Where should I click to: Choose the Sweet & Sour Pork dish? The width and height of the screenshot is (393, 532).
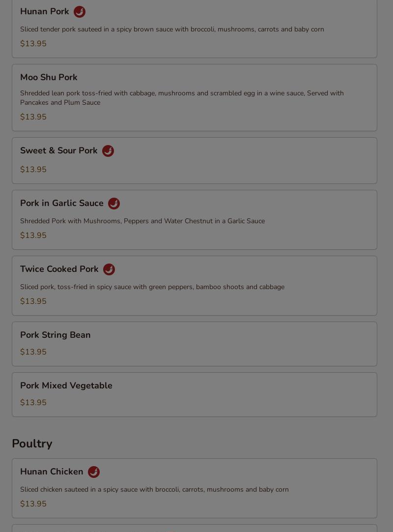coord(195,160)
